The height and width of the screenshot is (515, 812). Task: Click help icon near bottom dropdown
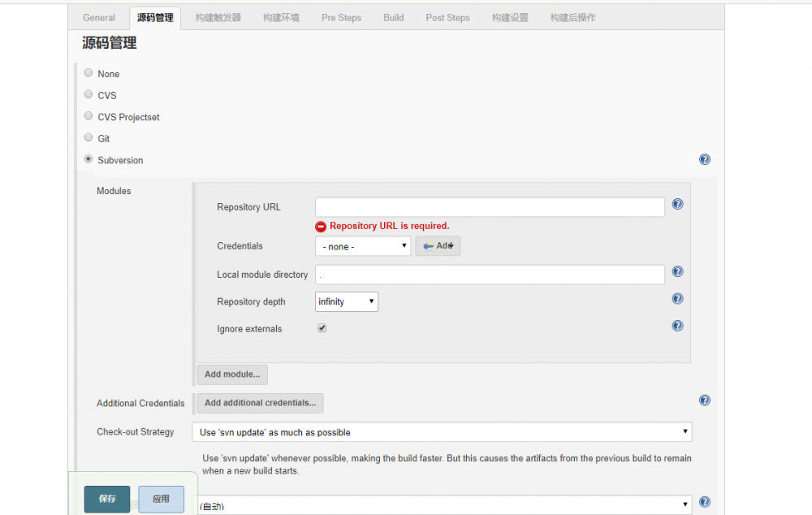coord(704,501)
